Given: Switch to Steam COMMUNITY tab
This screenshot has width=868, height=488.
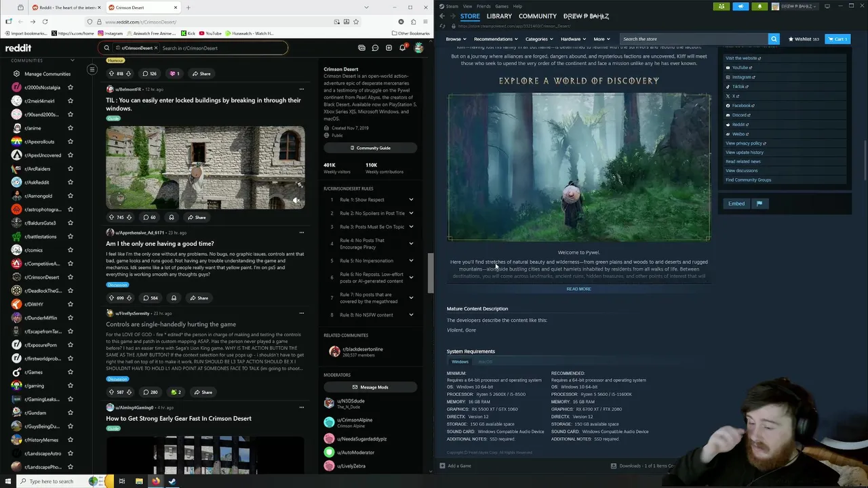Looking at the screenshot, I should [537, 16].
